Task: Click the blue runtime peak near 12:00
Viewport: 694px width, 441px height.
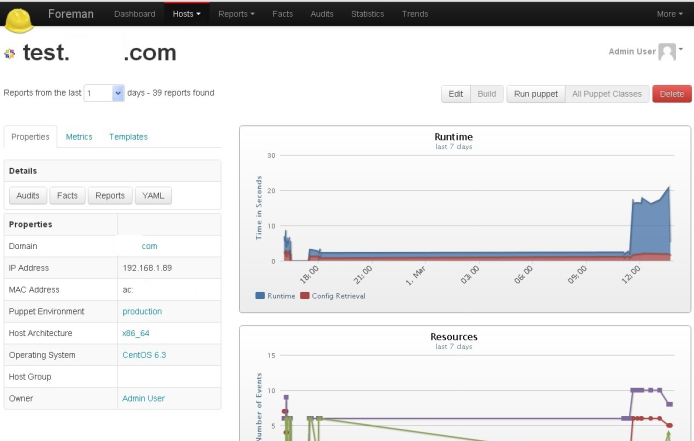Action: click(668, 188)
